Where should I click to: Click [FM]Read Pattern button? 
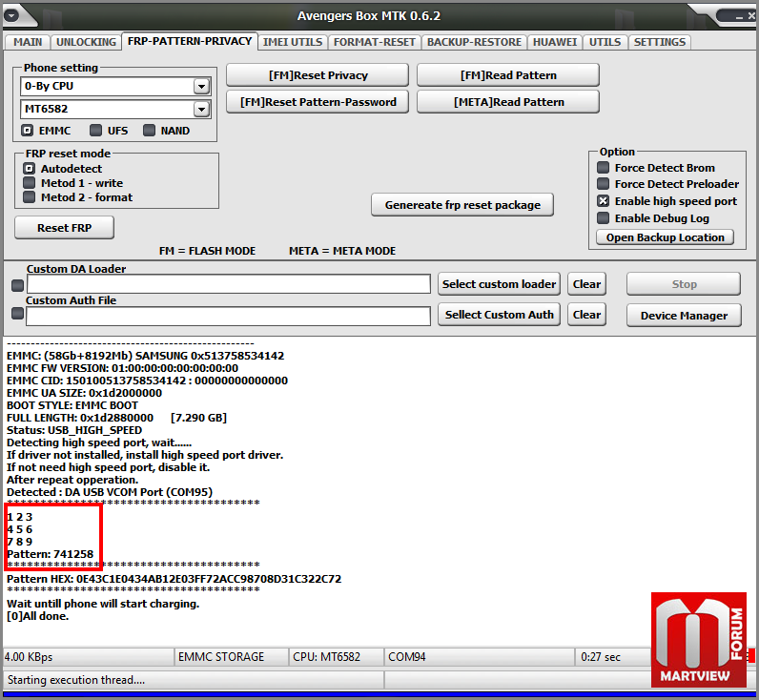point(508,75)
